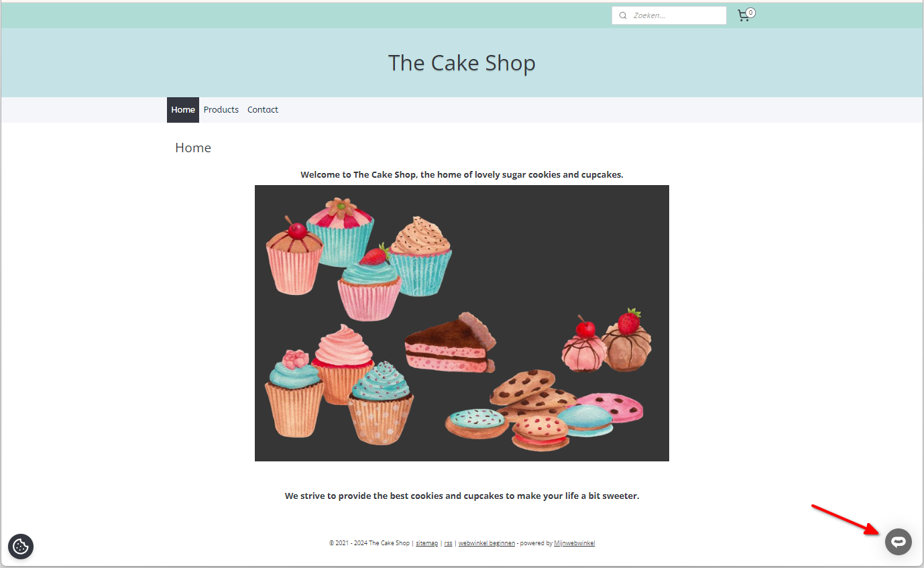Open the chat bubble widget
The height and width of the screenshot is (568, 924).
[x=899, y=542]
